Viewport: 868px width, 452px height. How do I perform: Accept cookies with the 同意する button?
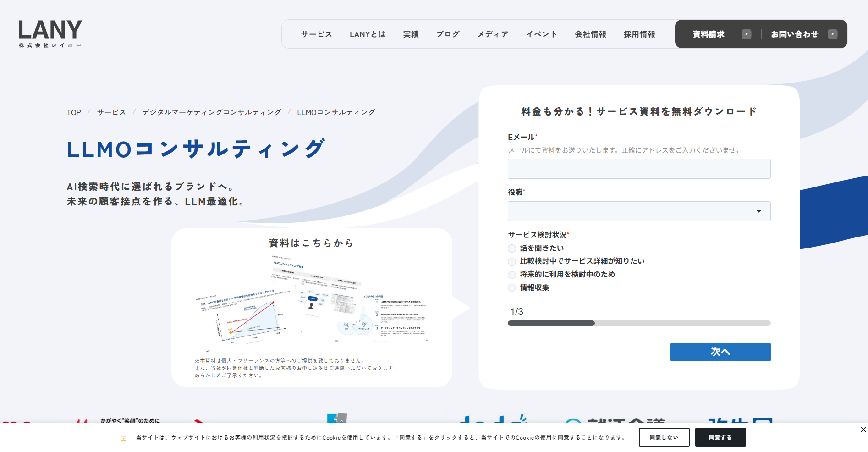[x=720, y=437]
